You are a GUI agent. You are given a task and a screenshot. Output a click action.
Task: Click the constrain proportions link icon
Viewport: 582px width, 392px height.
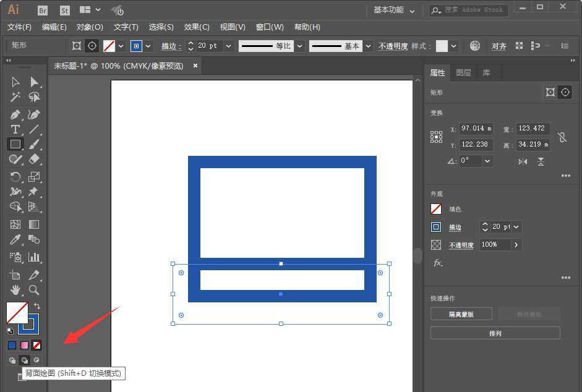click(x=562, y=137)
